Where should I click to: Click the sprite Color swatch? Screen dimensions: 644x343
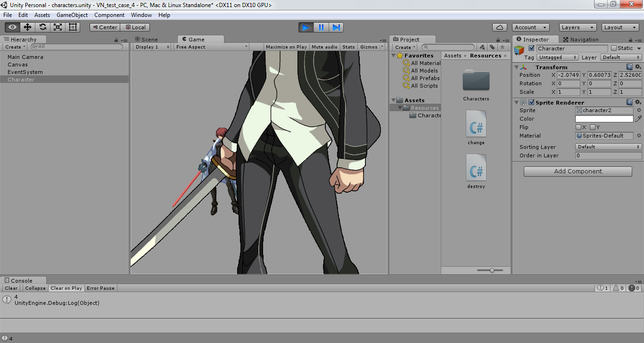coord(604,119)
